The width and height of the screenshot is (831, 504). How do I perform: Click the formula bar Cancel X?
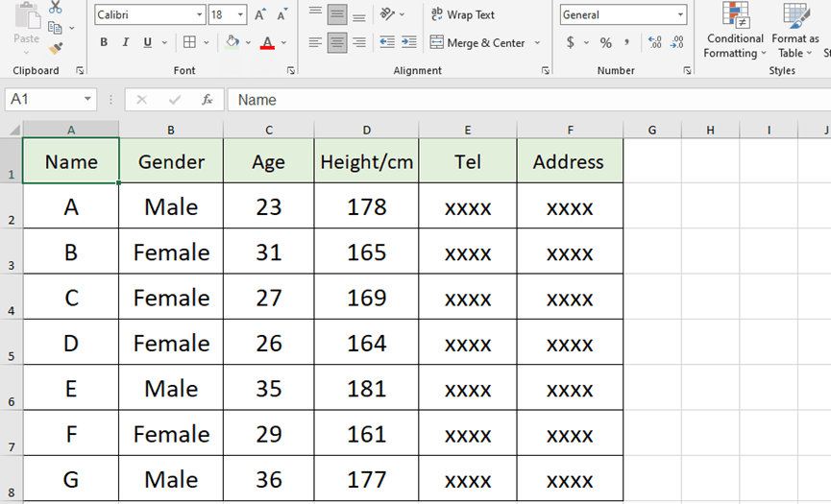click(141, 100)
